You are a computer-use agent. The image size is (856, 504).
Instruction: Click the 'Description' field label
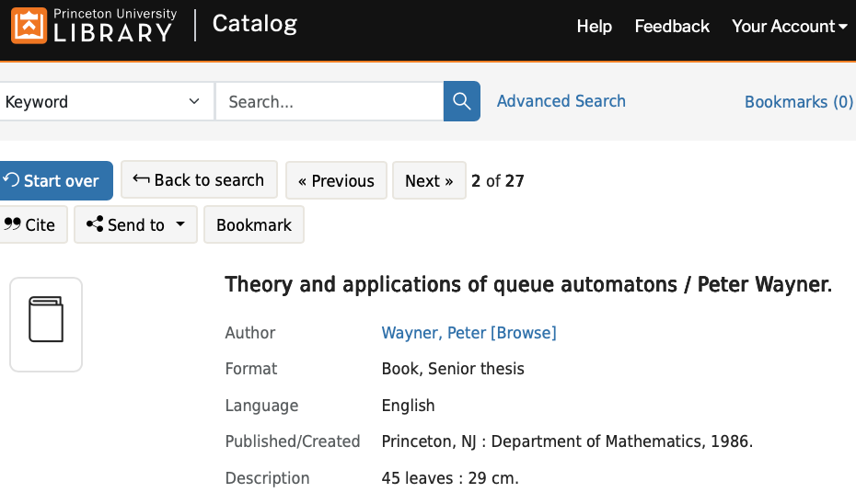(x=267, y=478)
